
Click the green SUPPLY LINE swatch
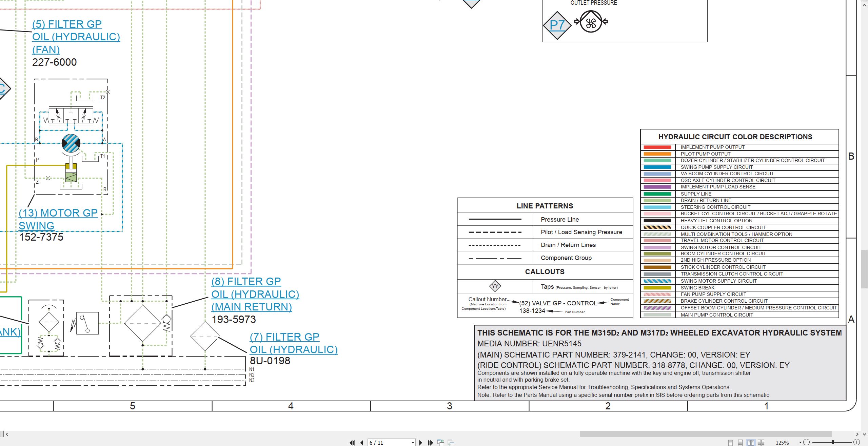[x=657, y=194]
